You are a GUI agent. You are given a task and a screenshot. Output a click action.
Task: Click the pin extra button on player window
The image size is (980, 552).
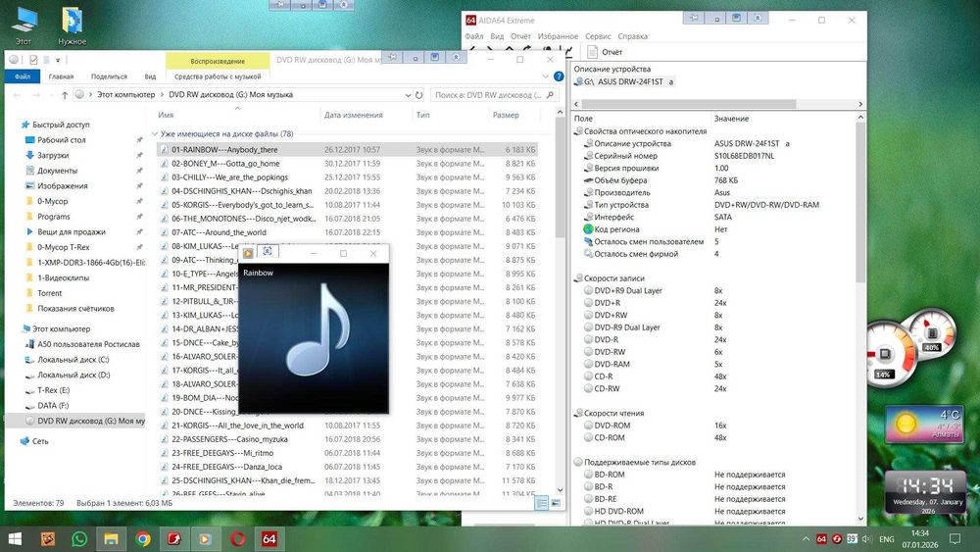pyautogui.click(x=268, y=251)
